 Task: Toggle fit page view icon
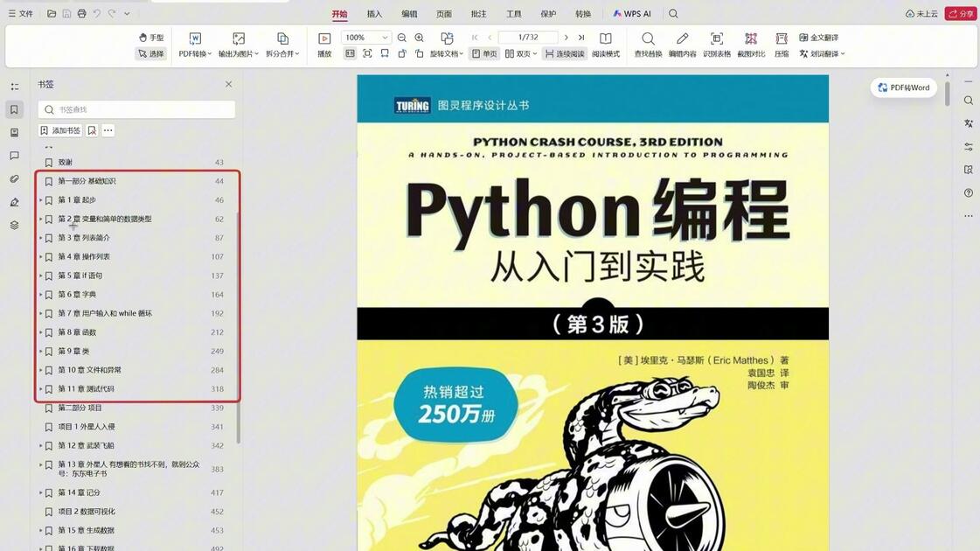click(x=367, y=53)
